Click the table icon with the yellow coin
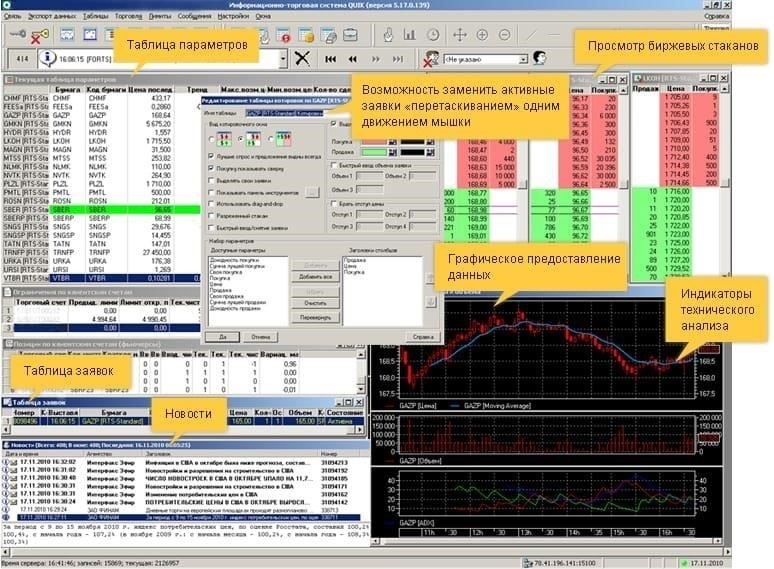Viewport: 774px width, 569px height. (x=306, y=36)
